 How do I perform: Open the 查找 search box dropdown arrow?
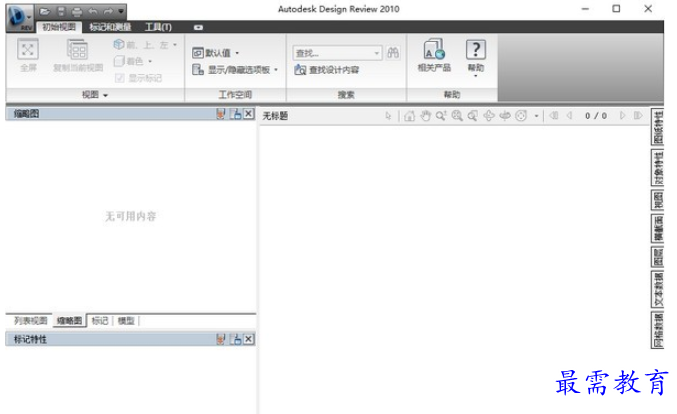377,53
